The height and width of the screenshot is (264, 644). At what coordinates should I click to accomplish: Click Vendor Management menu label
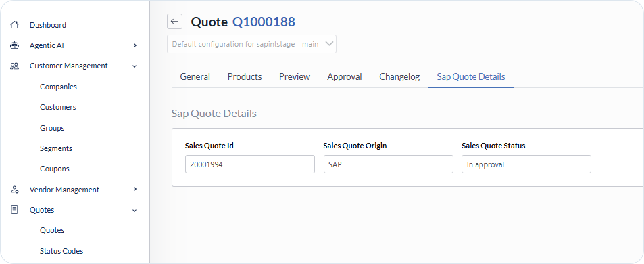tap(64, 190)
